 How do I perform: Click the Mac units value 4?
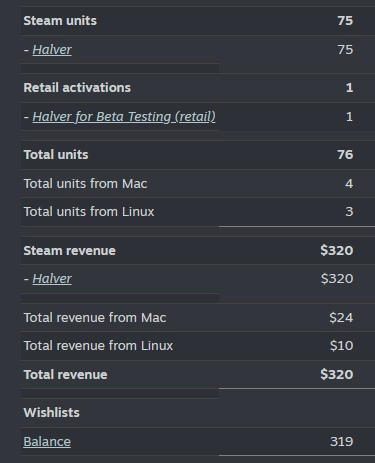349,184
